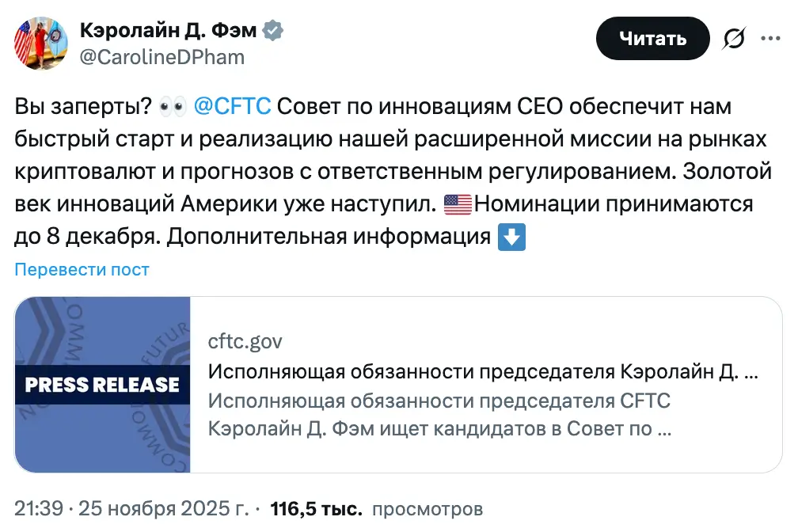Click the gray verified badge checkmark
The width and height of the screenshot is (798, 532).
tap(274, 32)
